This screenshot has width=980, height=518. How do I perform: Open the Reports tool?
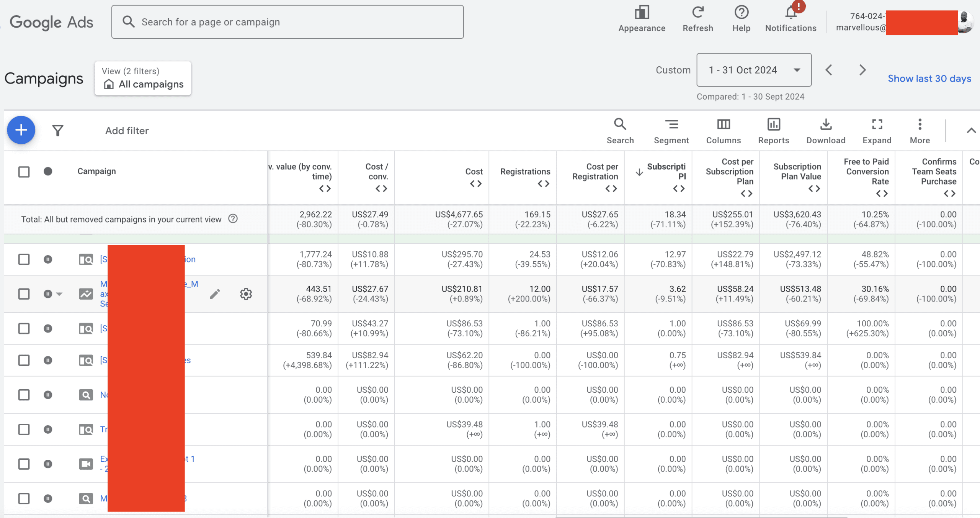(774, 131)
